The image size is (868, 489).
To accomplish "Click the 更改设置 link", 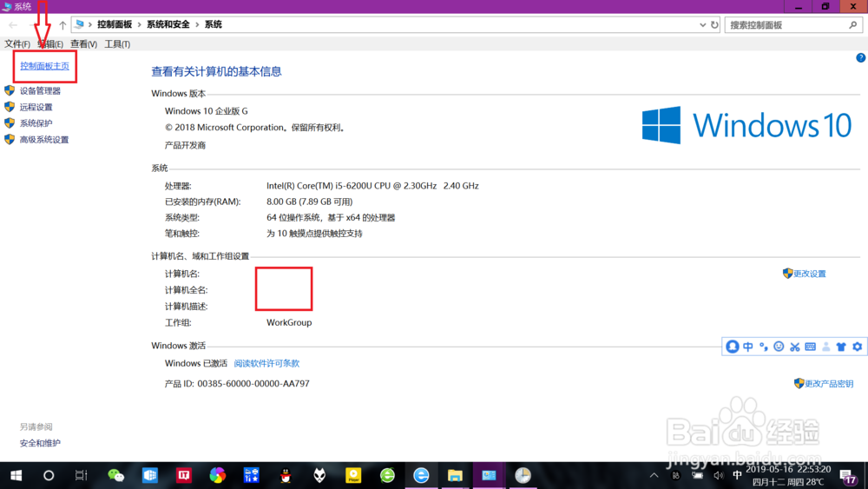I will click(809, 274).
